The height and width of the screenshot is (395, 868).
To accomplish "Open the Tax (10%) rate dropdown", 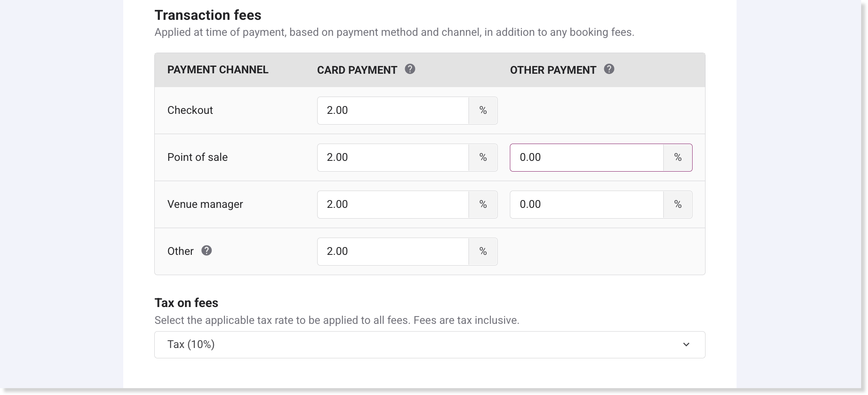I will click(429, 345).
